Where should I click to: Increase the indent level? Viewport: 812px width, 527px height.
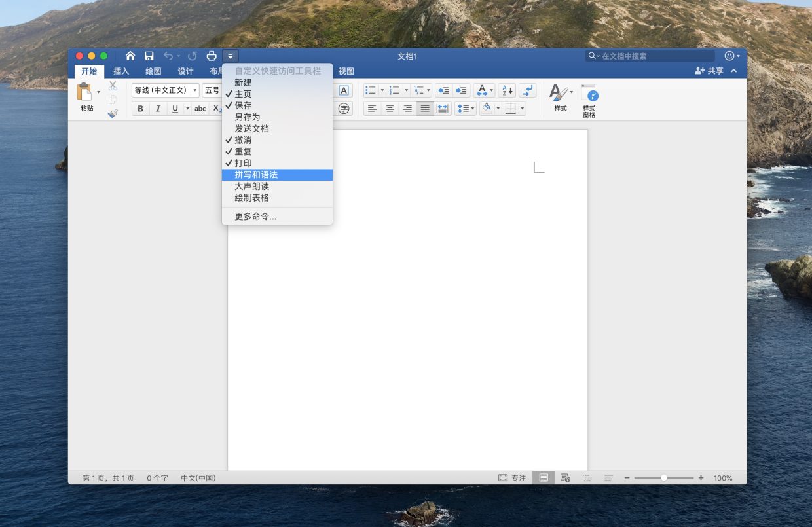point(462,90)
